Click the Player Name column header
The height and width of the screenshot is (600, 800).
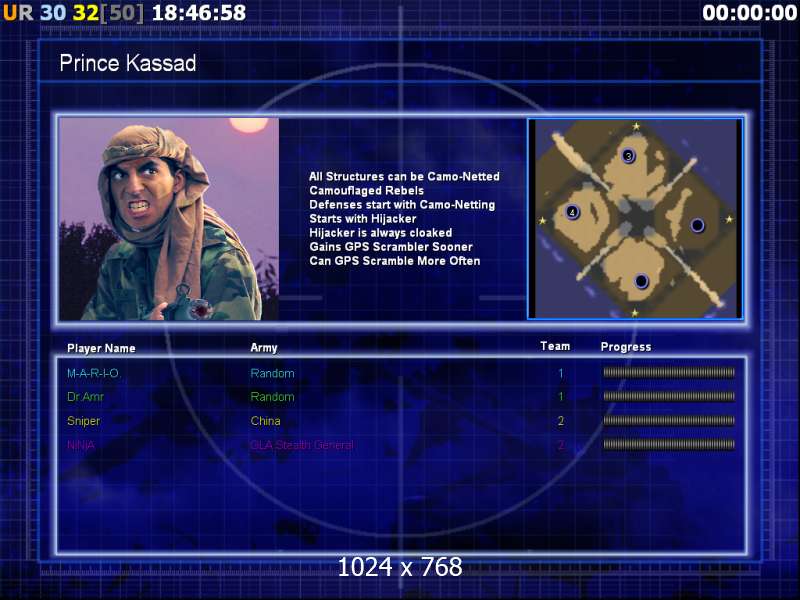(101, 348)
